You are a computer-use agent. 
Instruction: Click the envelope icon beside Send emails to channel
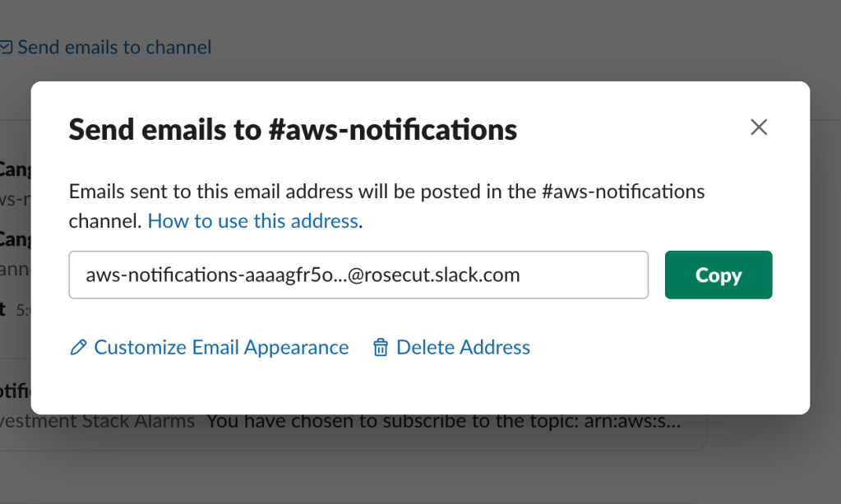point(7,48)
